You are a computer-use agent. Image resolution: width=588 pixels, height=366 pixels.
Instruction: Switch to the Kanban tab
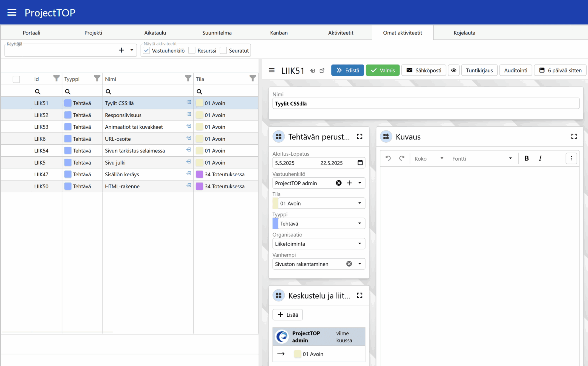click(279, 33)
